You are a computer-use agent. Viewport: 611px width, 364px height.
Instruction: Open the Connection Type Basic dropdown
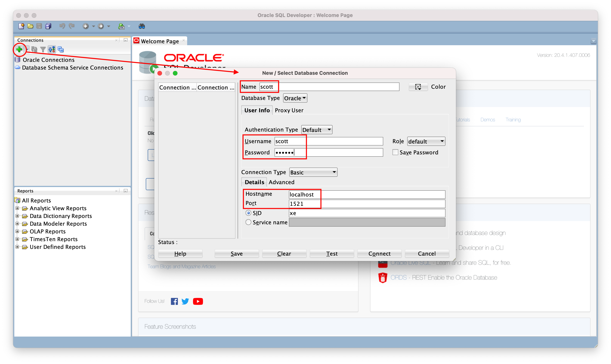(x=313, y=172)
